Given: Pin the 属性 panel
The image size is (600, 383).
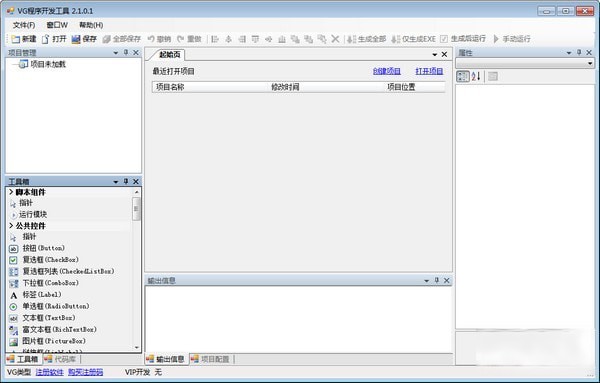Looking at the screenshot, I should point(579,52).
